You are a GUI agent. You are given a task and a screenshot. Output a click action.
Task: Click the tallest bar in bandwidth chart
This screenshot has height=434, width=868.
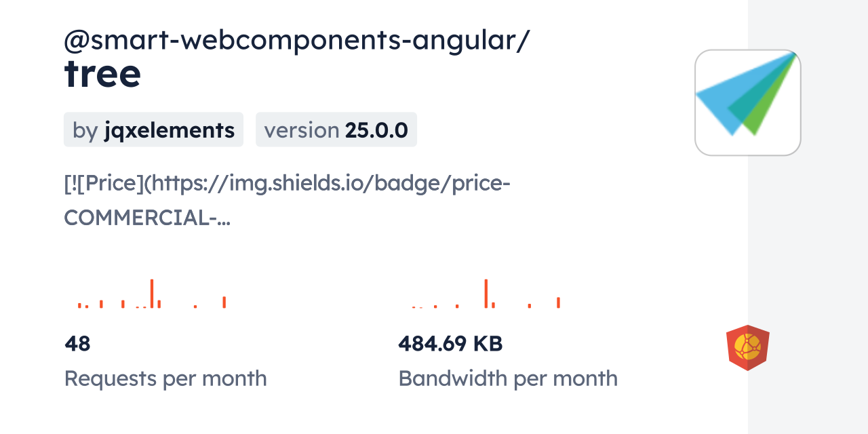point(486,294)
